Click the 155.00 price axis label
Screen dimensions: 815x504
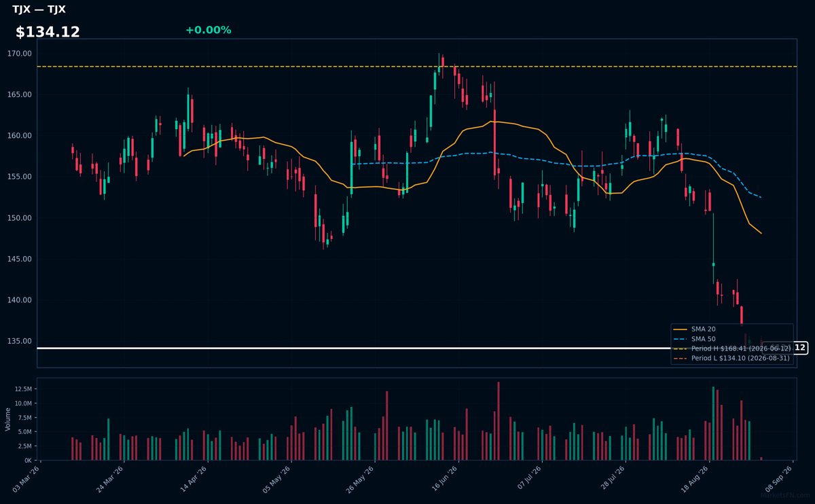click(20, 177)
